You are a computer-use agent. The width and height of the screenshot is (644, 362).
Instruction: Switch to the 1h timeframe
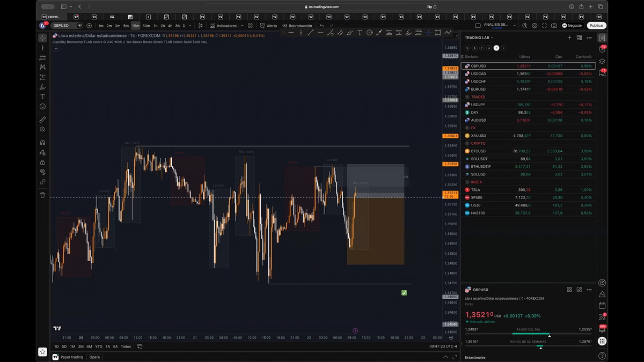[x=156, y=25]
